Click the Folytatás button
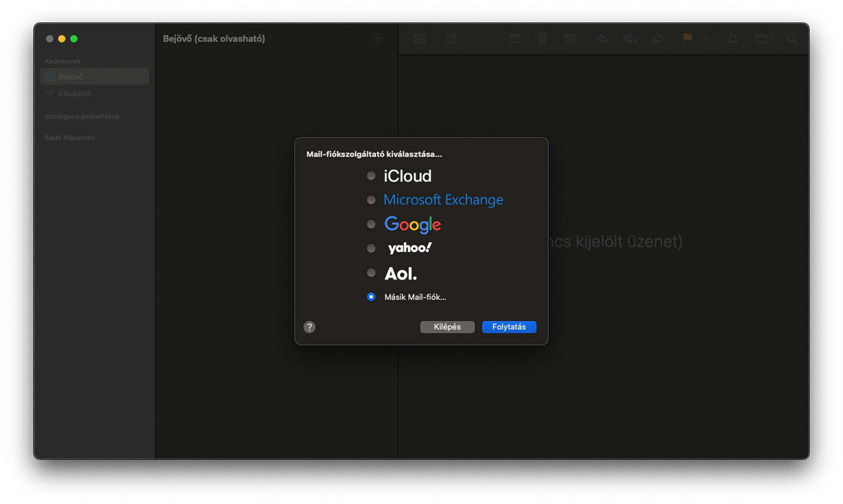Screen dimensions: 843x504 pyautogui.click(x=509, y=327)
